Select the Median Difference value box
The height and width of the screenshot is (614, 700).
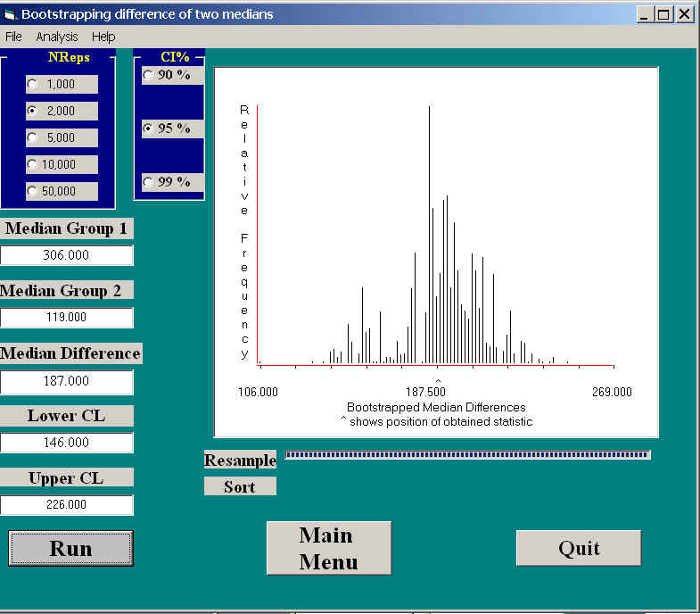pyautogui.click(x=67, y=381)
